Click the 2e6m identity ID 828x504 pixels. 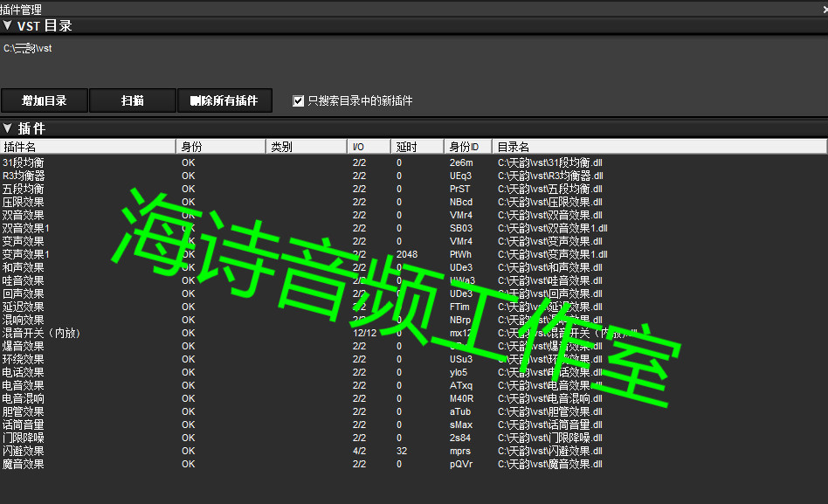[461, 162]
